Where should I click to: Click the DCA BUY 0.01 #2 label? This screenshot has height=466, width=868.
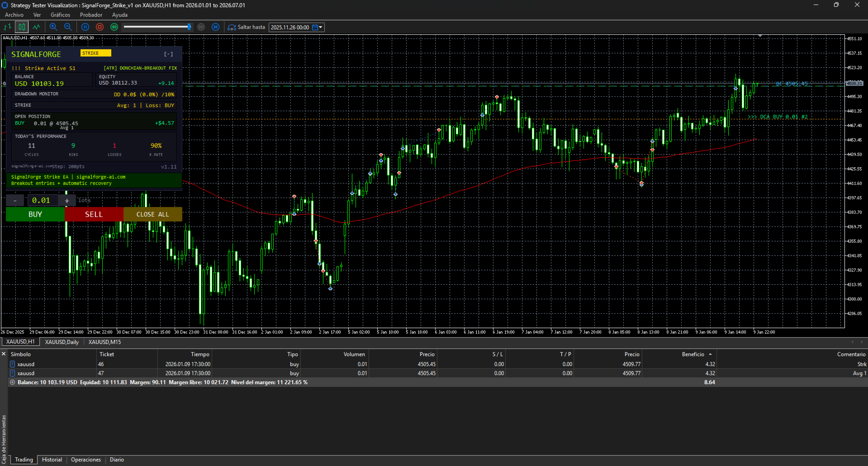click(778, 117)
